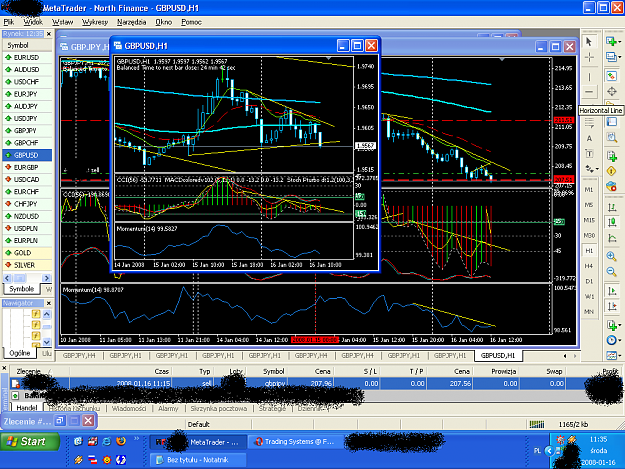The width and height of the screenshot is (625, 469).
Task: Switch timeframe to M15
Action: pyautogui.click(x=589, y=220)
